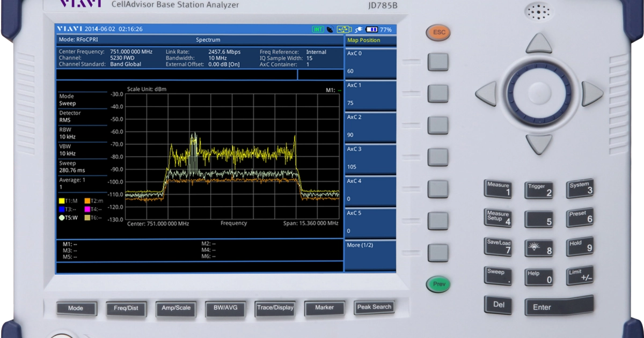The width and height of the screenshot is (644, 338).
Task: Click the Trigger 2 keypad key
Action: pyautogui.click(x=539, y=190)
